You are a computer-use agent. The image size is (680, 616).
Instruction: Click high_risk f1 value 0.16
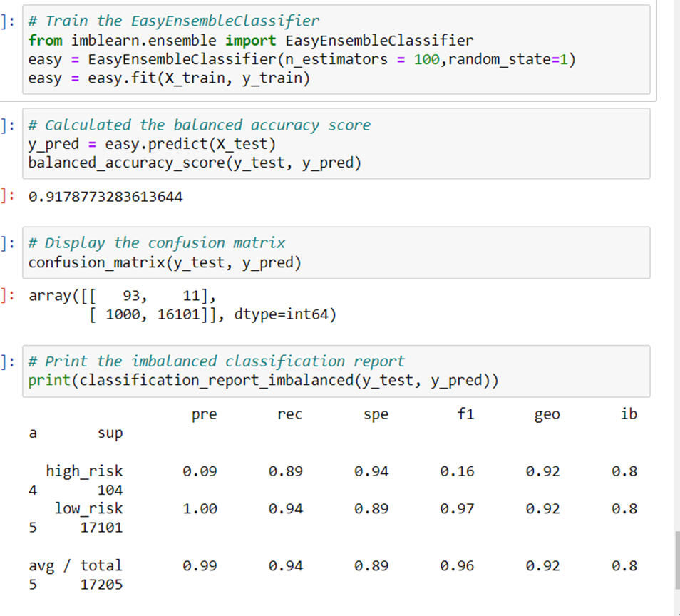coord(458,471)
